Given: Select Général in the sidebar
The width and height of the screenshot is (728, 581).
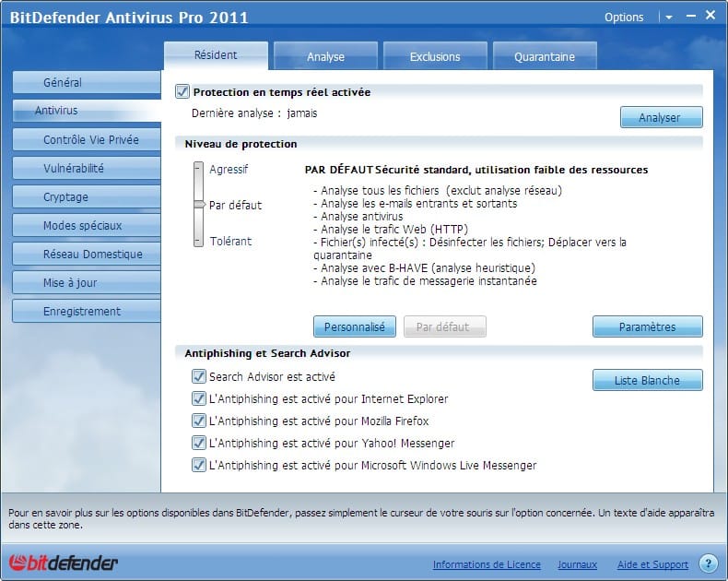Looking at the screenshot, I should tap(87, 83).
